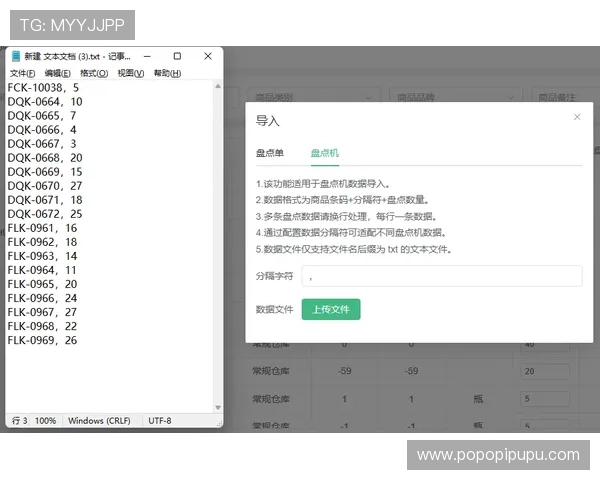Click line "FLK-0961, 16" in Notepad

42,228
